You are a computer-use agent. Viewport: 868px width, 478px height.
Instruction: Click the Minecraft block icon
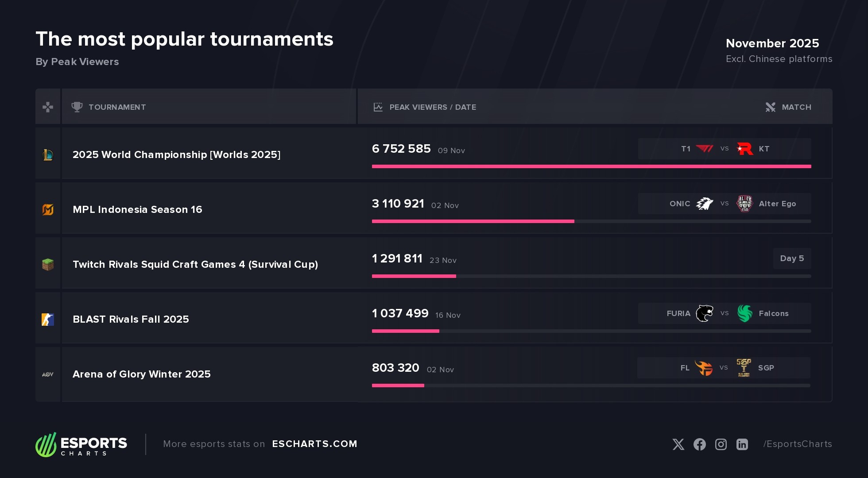point(48,264)
